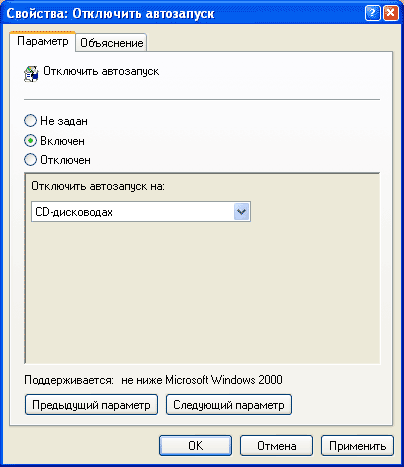Screen dimensions: 404x467
Task: Click the empty options area below the combo box
Action: point(202,293)
